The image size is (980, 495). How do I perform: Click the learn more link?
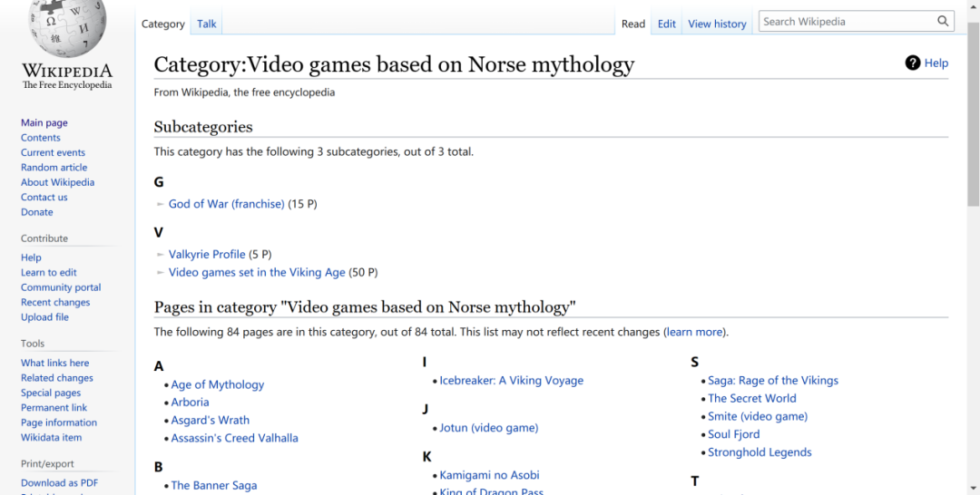click(694, 332)
